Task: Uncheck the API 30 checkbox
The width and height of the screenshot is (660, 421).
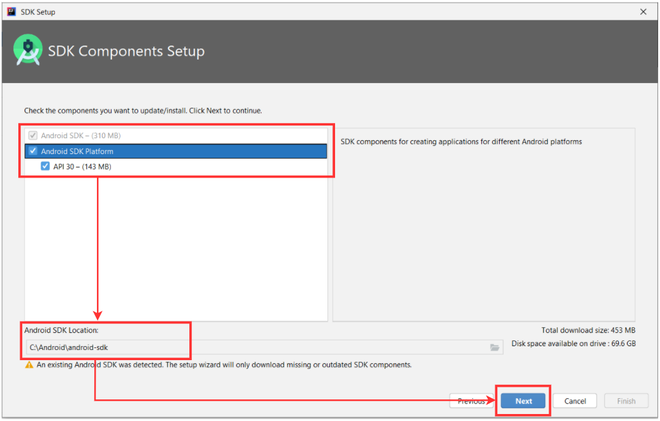Action: tap(45, 166)
